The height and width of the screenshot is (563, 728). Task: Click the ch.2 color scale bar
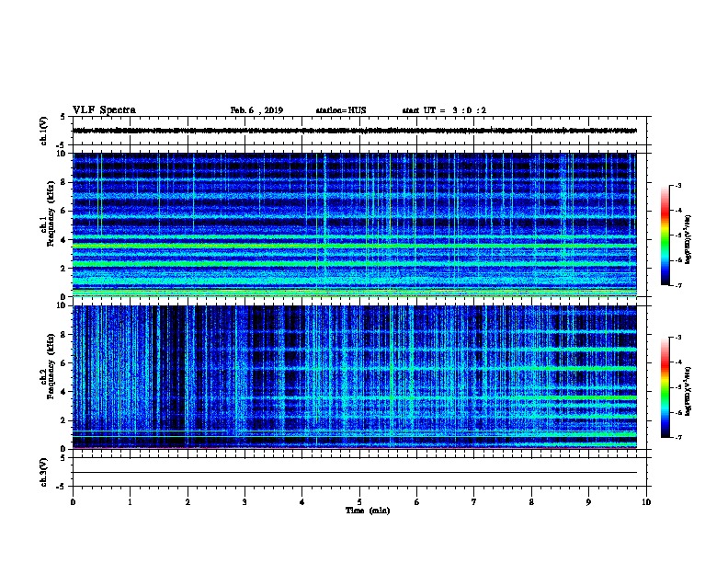(x=665, y=387)
